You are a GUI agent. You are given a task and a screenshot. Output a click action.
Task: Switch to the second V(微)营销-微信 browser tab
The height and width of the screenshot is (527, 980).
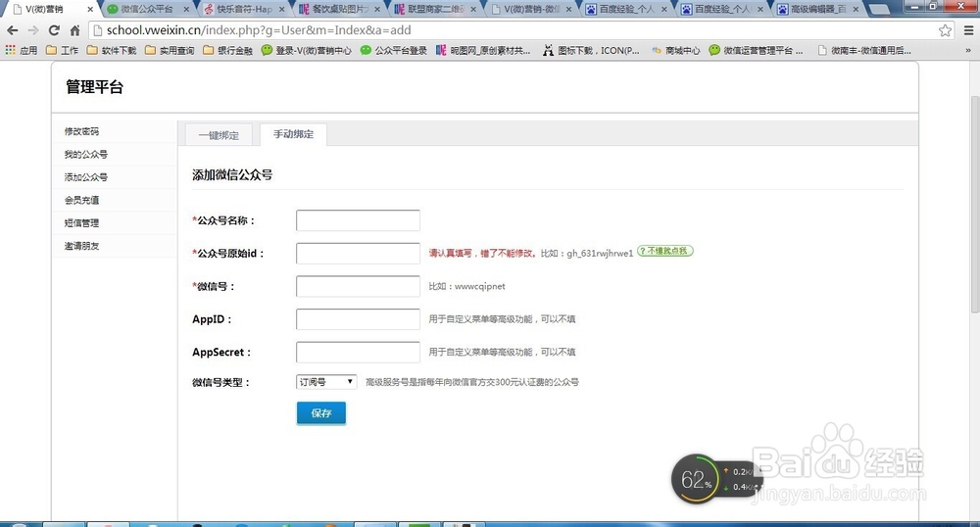pos(531,9)
